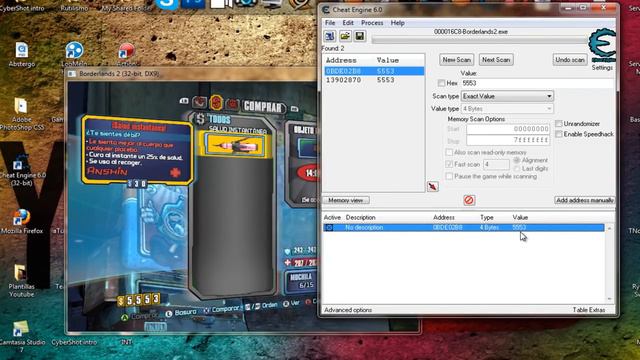The height and width of the screenshot is (360, 640).
Task: Click the scan progress bar
Action: tap(479, 40)
